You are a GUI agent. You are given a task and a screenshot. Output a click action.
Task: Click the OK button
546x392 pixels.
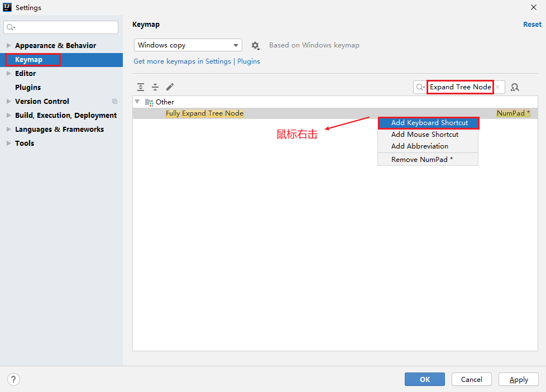click(x=424, y=379)
